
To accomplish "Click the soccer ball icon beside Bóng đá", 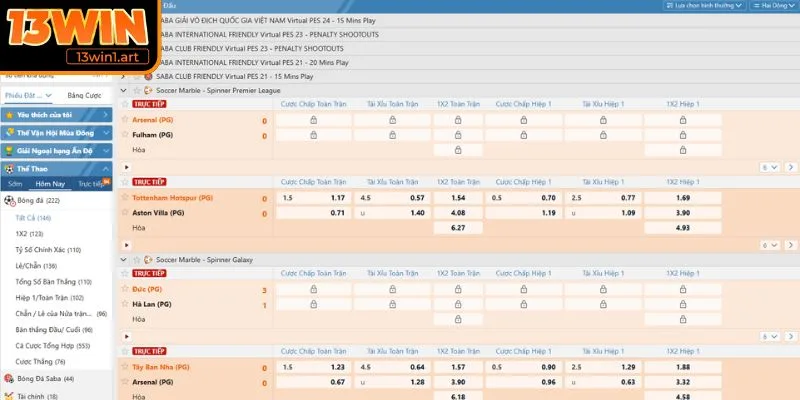I will [x=9, y=201].
